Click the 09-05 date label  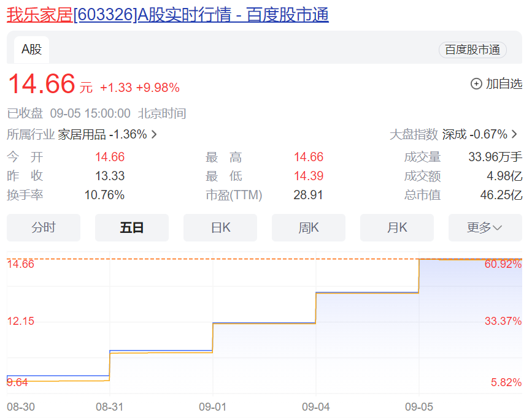[x=419, y=407]
